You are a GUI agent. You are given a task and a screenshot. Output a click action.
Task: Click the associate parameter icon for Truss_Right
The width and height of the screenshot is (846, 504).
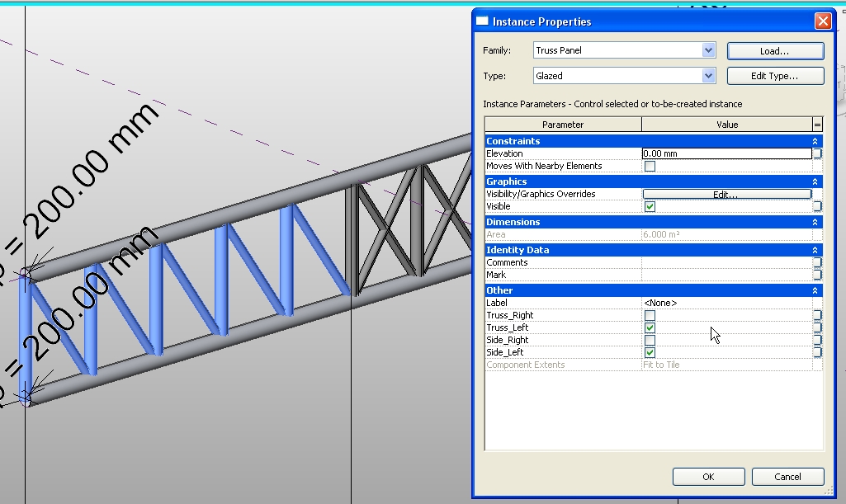tap(818, 315)
